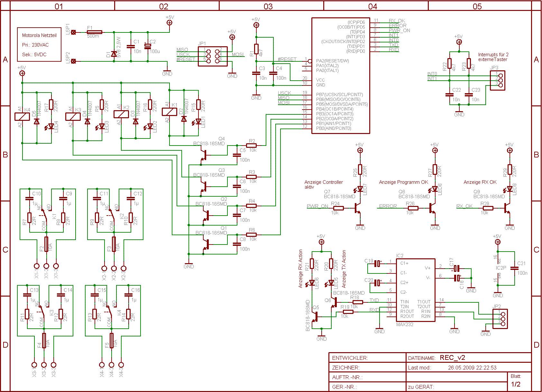Select the K4 relay coil symbol

[22, 116]
